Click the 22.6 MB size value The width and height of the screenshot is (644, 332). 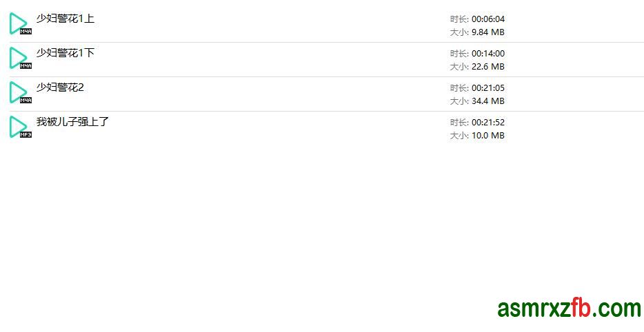coord(488,67)
